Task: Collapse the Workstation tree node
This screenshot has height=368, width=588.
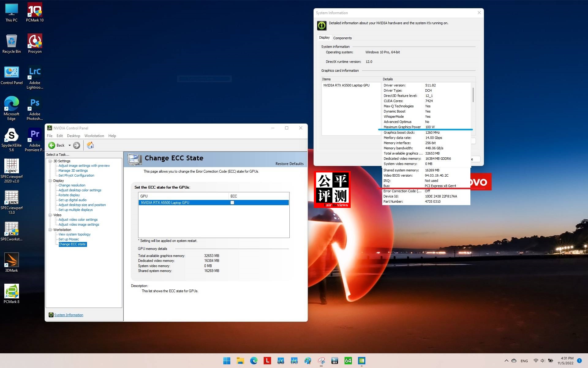Action: pos(50,229)
